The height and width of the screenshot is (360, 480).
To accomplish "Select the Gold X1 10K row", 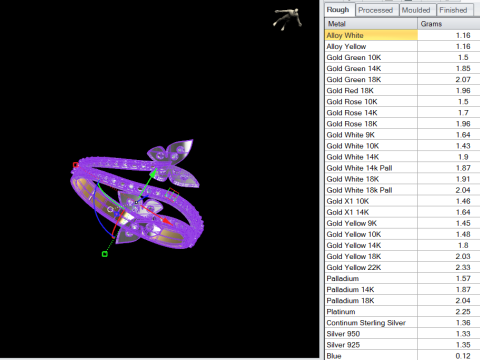I will 402,201.
